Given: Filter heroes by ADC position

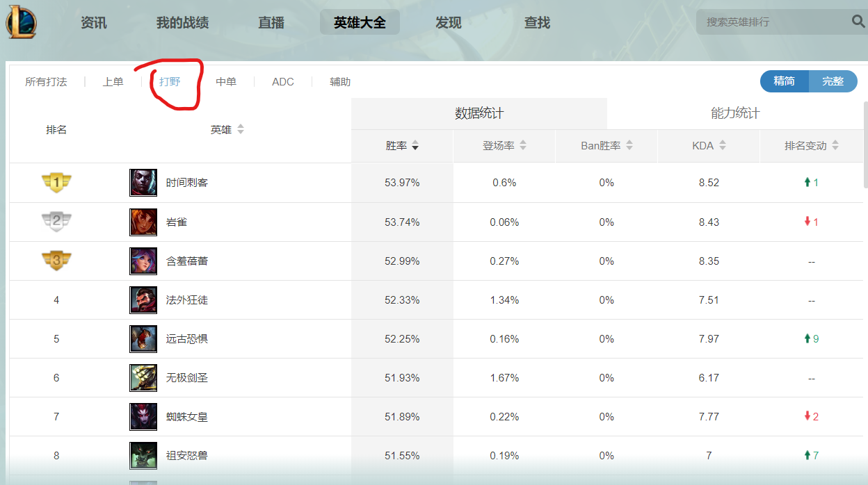Looking at the screenshot, I should coord(283,82).
